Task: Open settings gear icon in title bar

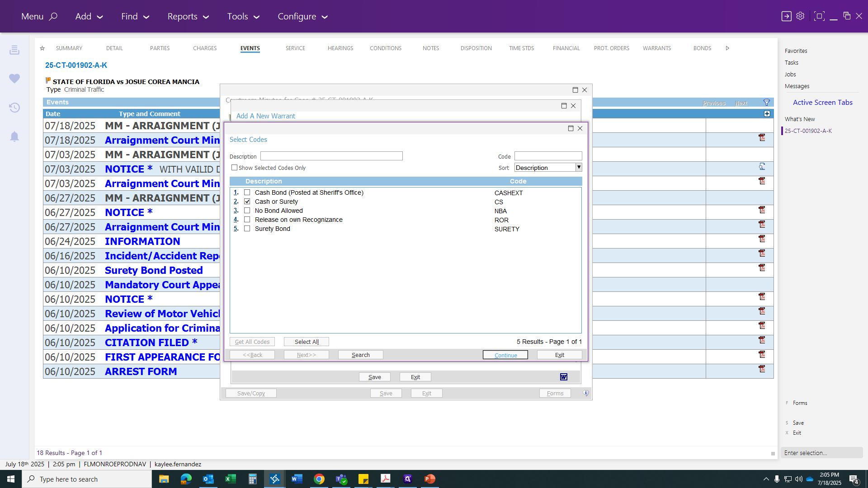Action: [800, 16]
